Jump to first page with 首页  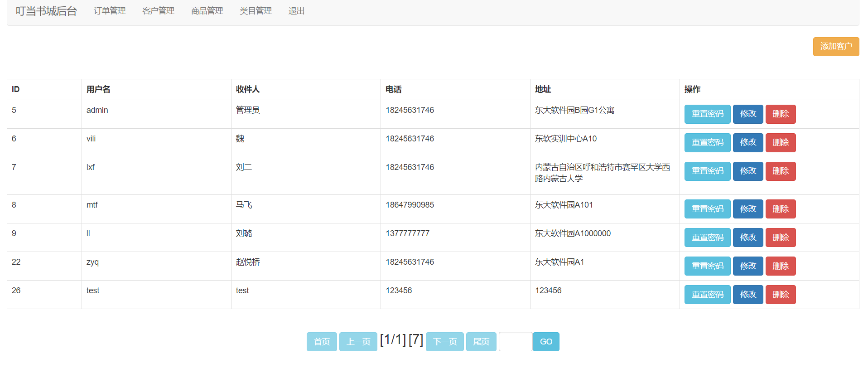point(322,342)
